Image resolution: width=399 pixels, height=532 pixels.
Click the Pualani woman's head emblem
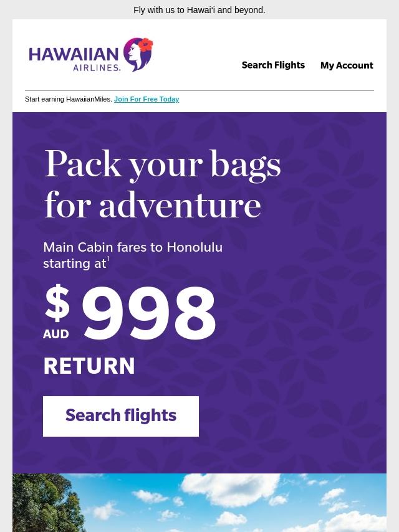pyautogui.click(x=138, y=54)
